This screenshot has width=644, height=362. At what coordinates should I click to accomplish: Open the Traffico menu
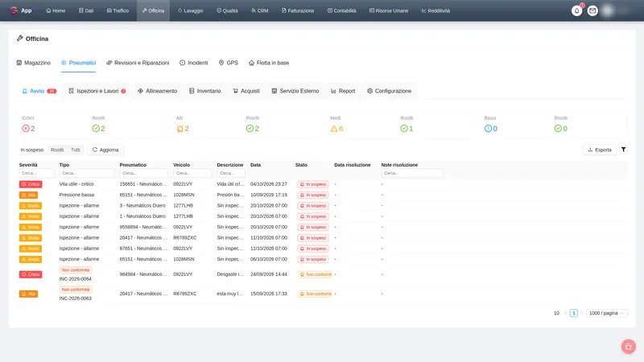118,10
